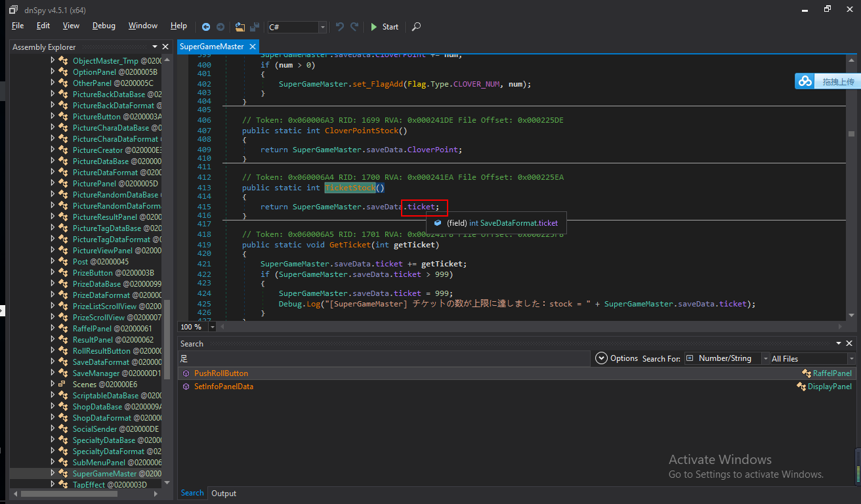Click the SetInfoPanelData method icon
Screen dimensions: 861x504
(x=186, y=387)
